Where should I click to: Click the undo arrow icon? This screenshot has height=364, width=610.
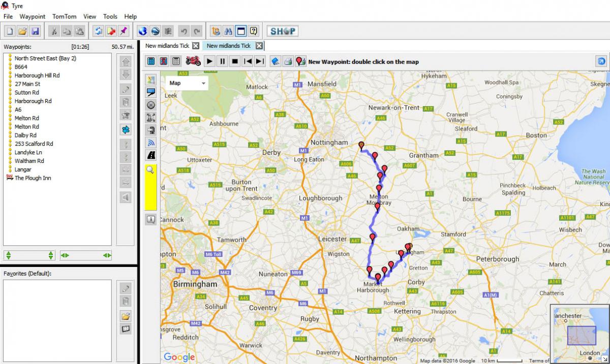point(184,31)
